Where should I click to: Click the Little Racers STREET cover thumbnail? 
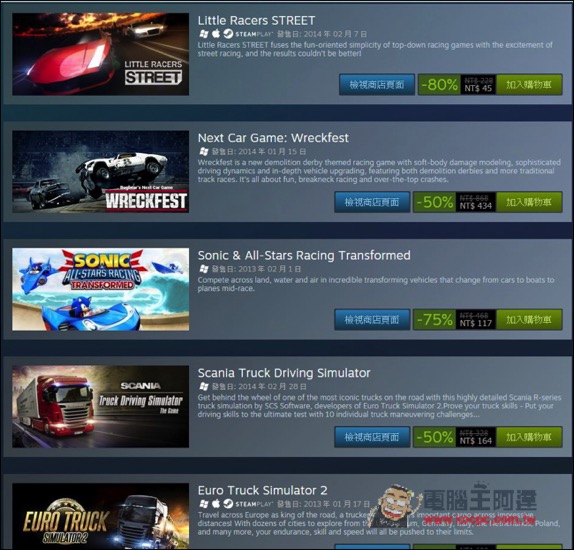point(101,54)
